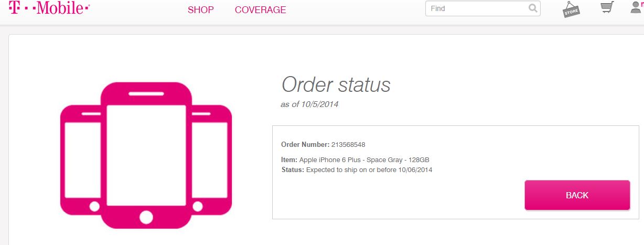This screenshot has height=245, width=644.
Task: Click the magnifier search icon
Action: (533, 8)
